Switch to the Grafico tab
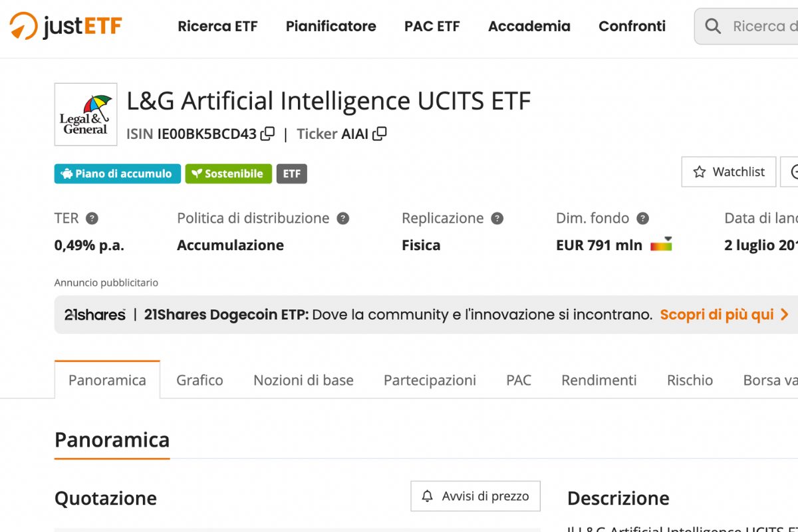The height and width of the screenshot is (532, 798). pyautogui.click(x=199, y=380)
